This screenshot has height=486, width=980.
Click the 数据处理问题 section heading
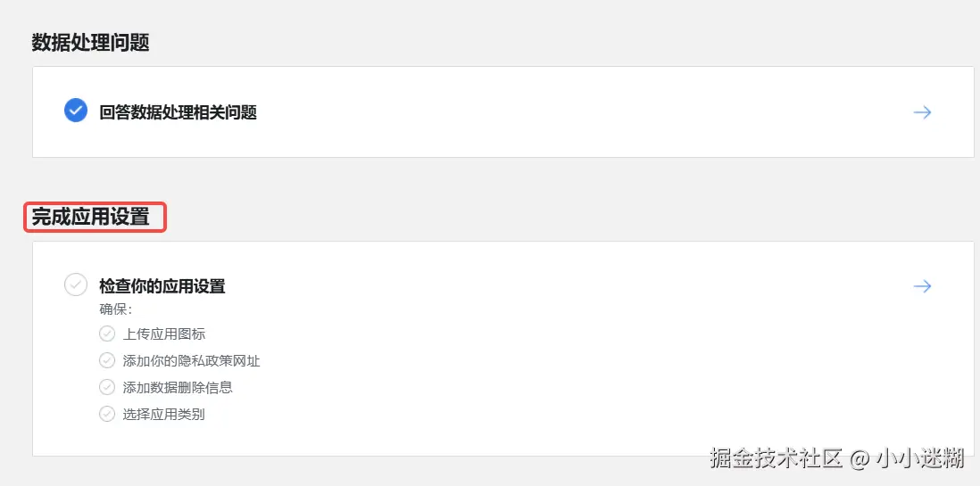pos(90,42)
